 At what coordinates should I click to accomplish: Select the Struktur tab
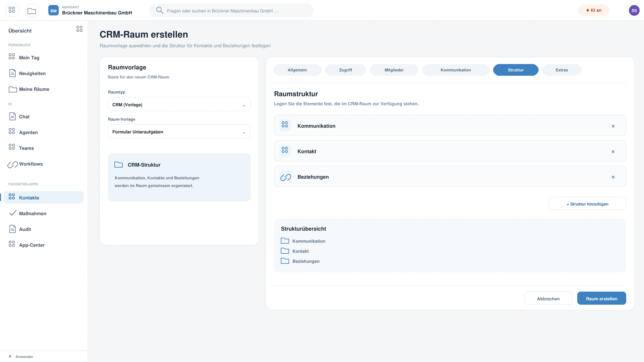point(516,70)
